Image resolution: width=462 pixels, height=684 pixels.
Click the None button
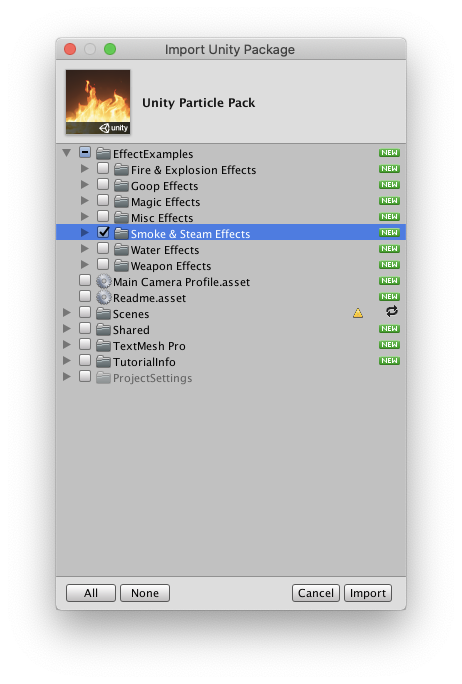point(145,593)
